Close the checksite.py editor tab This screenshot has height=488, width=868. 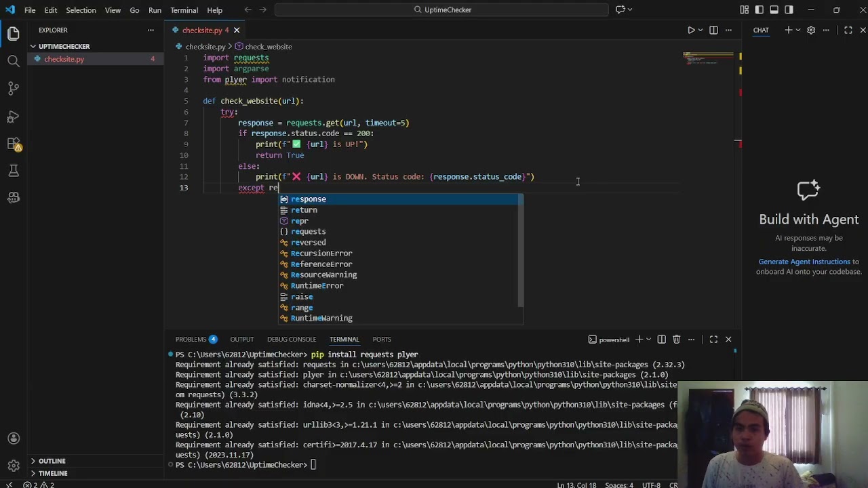[x=237, y=30]
